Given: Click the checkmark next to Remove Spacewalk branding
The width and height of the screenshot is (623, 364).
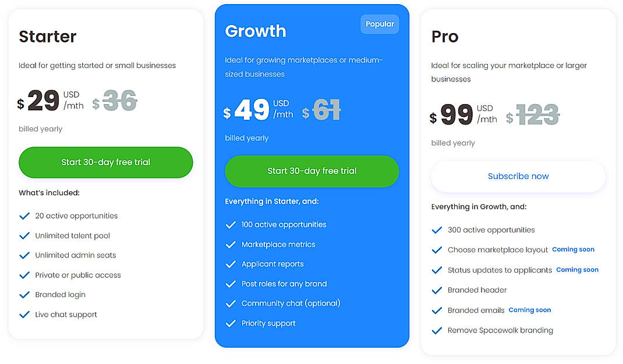Looking at the screenshot, I should click(437, 330).
